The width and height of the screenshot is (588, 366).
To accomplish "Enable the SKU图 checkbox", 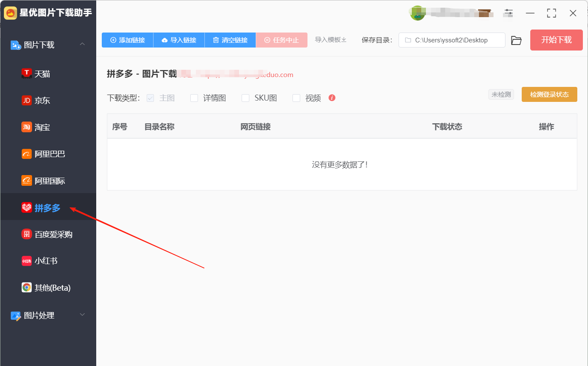I will [245, 98].
